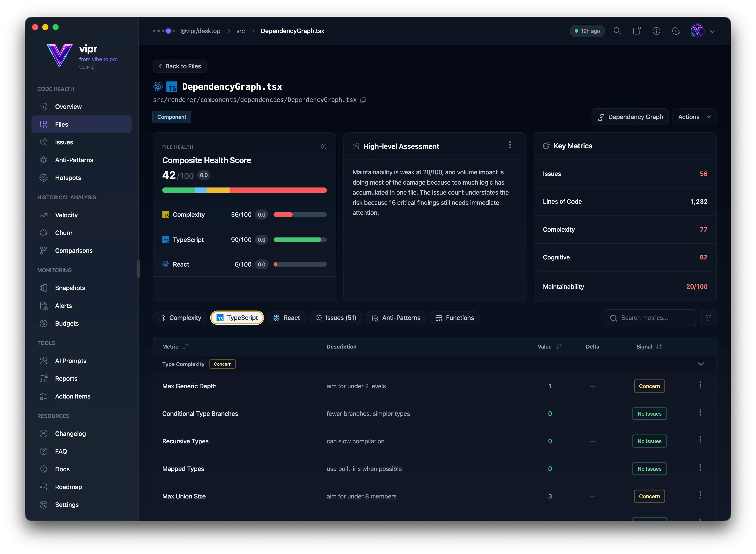This screenshot has width=756, height=554.
Task: Open kebab menu for Max Generic Depth
Action: (x=700, y=385)
